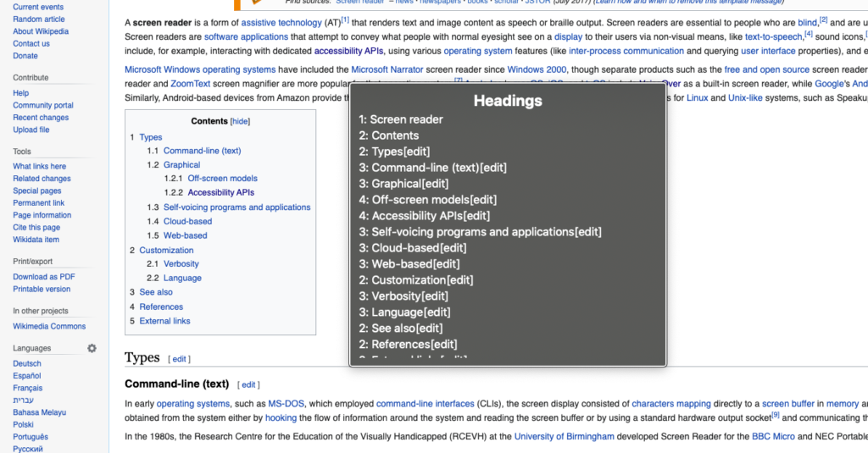Pick 'Graphical[edit]' in Headings overlay
The width and height of the screenshot is (868, 453).
pyautogui.click(x=403, y=184)
